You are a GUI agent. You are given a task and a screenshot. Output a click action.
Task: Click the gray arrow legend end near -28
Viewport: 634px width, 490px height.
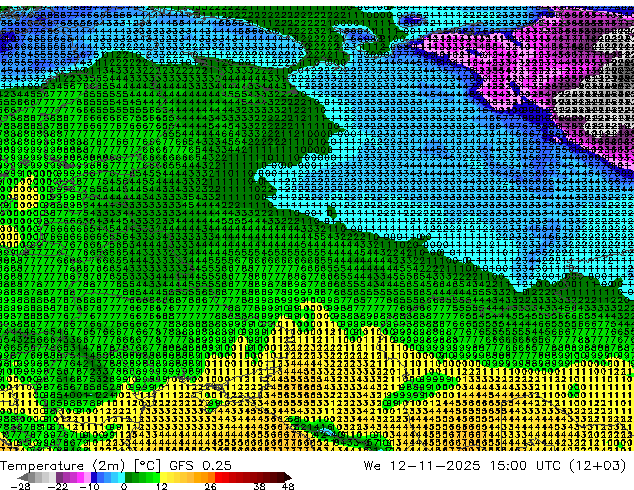tap(22, 477)
